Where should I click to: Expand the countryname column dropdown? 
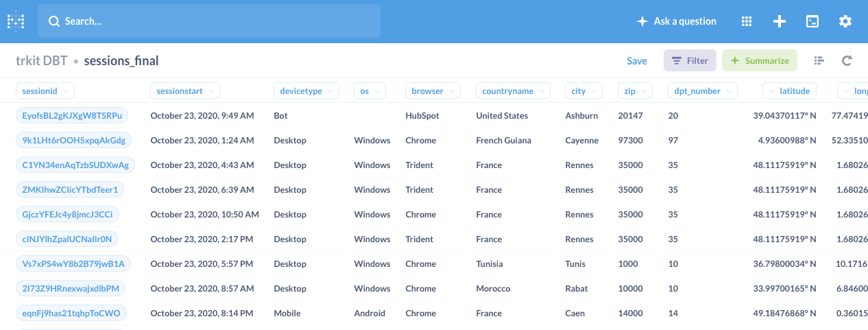click(x=513, y=91)
